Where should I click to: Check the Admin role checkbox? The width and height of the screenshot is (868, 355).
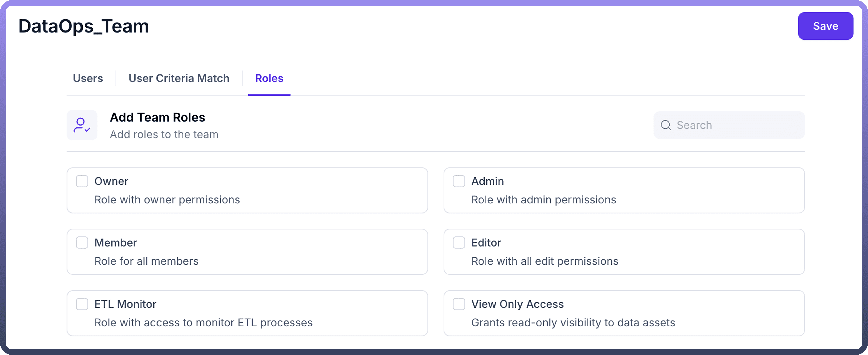[x=459, y=181]
